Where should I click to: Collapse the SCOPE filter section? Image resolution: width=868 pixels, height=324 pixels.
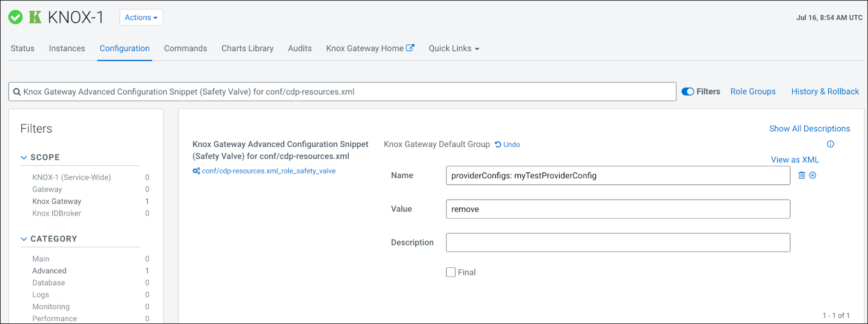pyautogui.click(x=24, y=157)
